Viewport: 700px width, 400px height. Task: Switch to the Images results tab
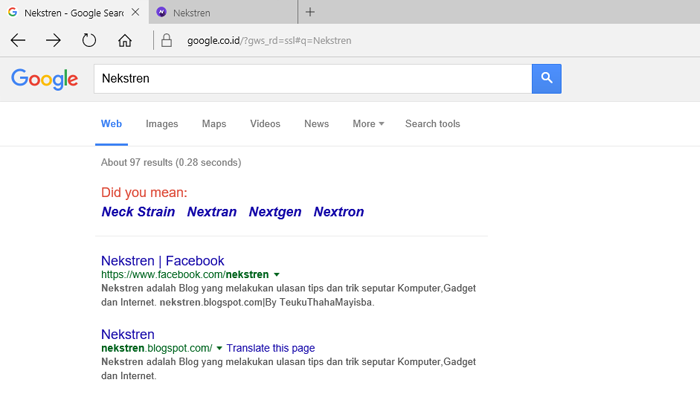click(x=162, y=124)
